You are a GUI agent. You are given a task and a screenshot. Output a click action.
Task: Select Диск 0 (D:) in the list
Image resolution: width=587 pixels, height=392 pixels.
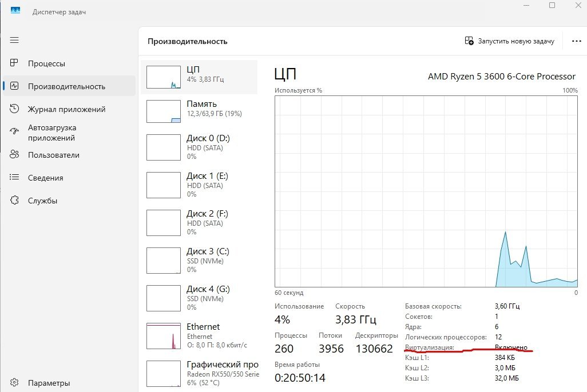(199, 147)
